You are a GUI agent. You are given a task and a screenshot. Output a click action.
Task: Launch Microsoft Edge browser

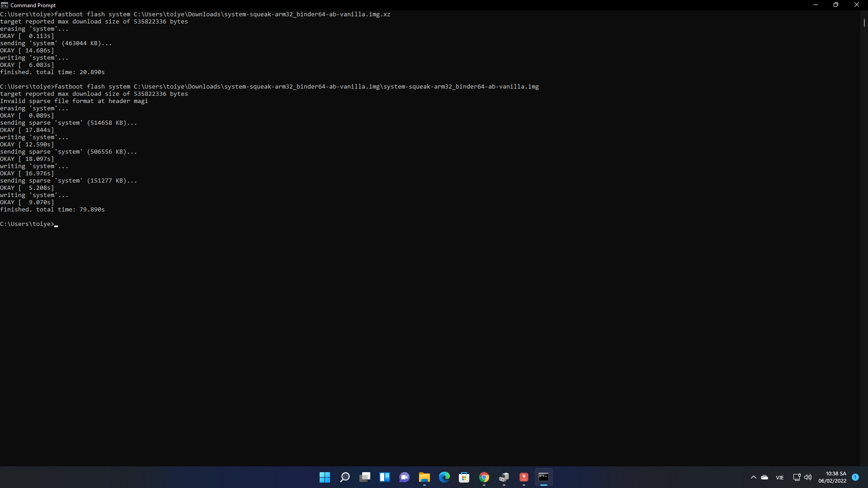[444, 477]
